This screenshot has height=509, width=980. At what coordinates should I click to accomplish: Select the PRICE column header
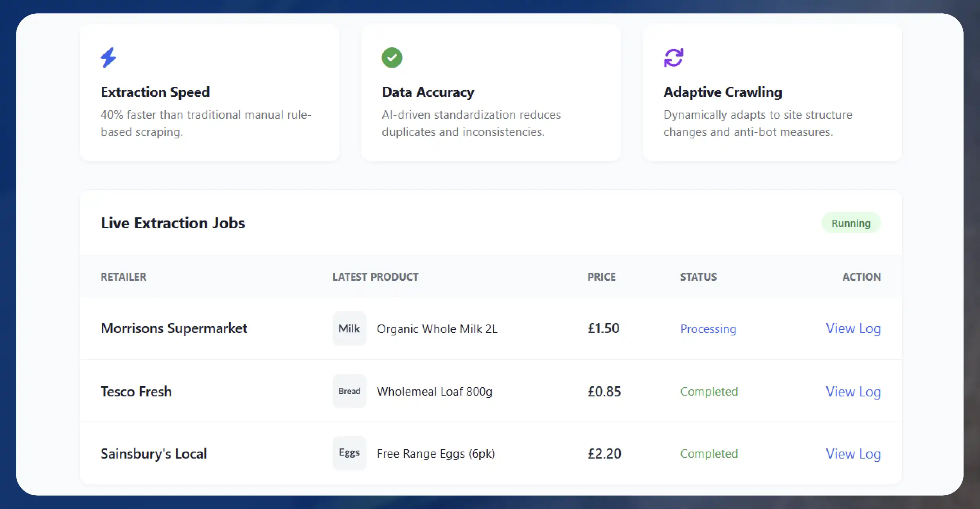(601, 277)
